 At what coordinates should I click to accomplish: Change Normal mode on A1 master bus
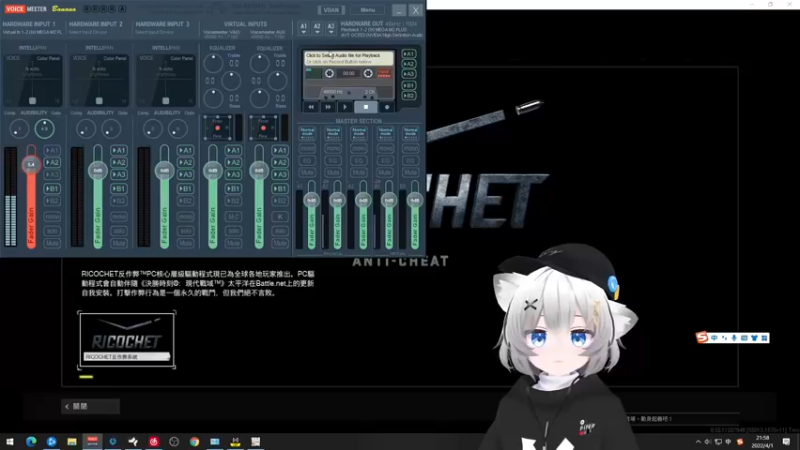(307, 133)
